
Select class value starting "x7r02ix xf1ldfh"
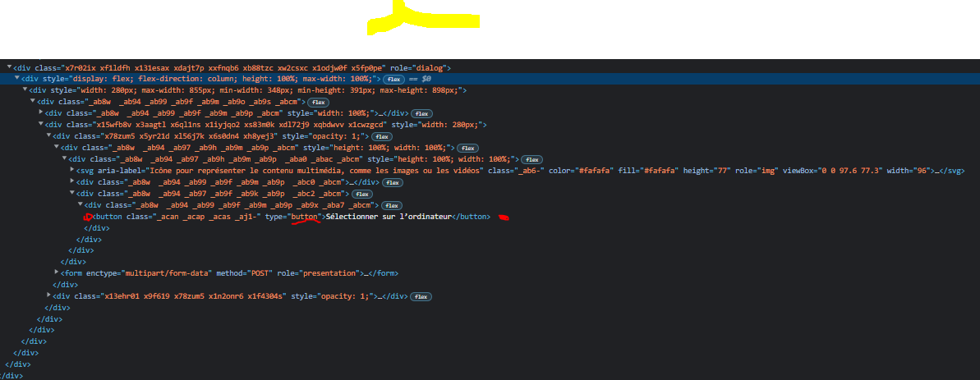[225, 67]
